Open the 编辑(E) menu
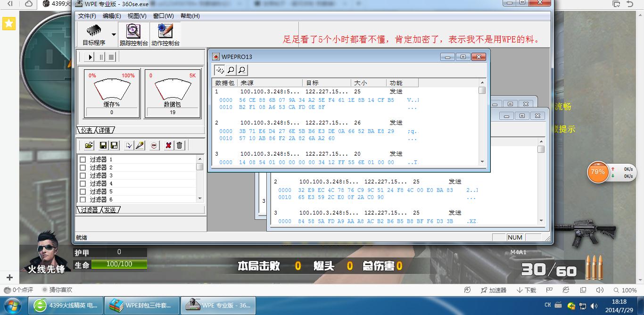Image resolution: width=644 pixels, height=315 pixels. pos(112,16)
